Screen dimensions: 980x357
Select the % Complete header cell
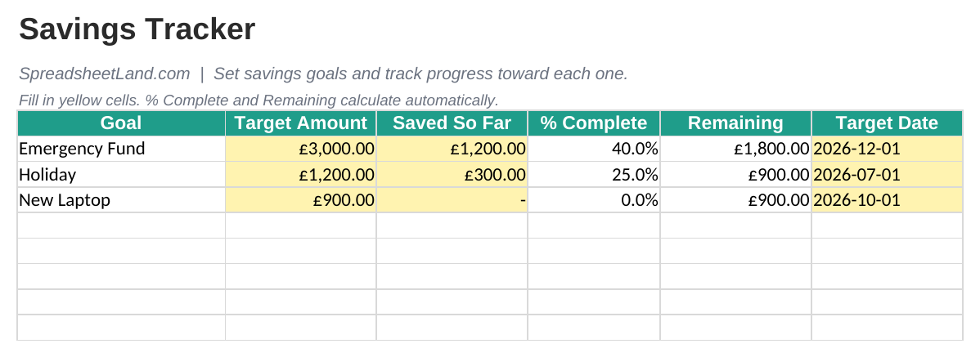point(594,123)
